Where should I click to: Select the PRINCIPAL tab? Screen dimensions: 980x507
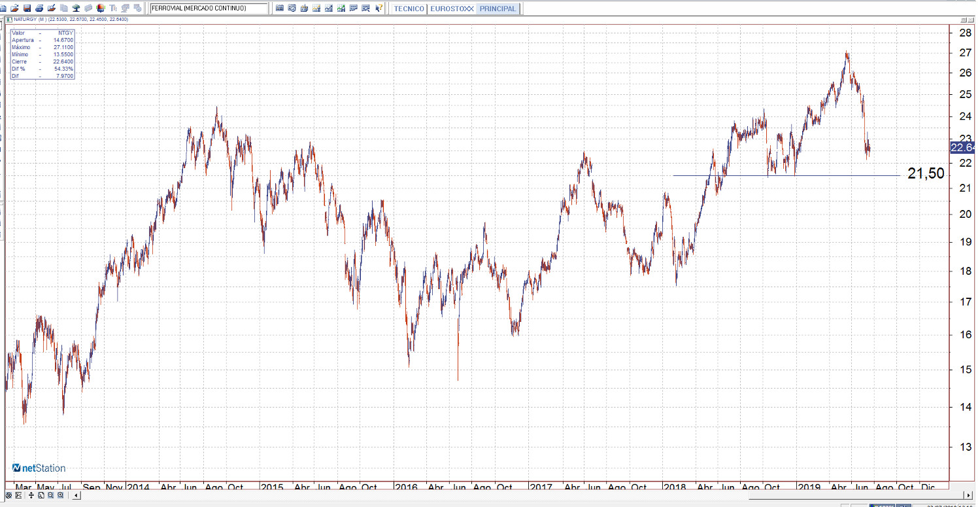click(x=498, y=9)
